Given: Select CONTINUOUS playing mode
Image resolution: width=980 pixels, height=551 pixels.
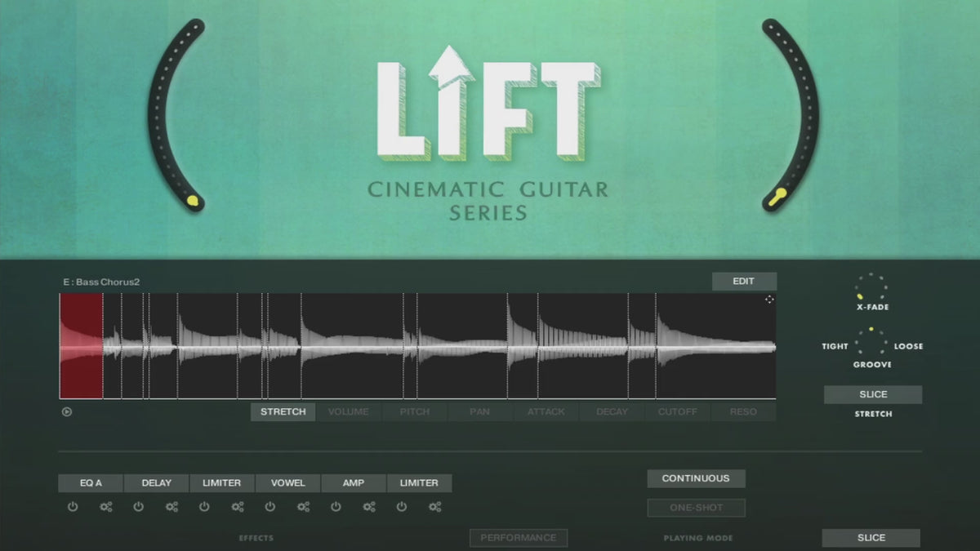Looking at the screenshot, I should tap(696, 479).
